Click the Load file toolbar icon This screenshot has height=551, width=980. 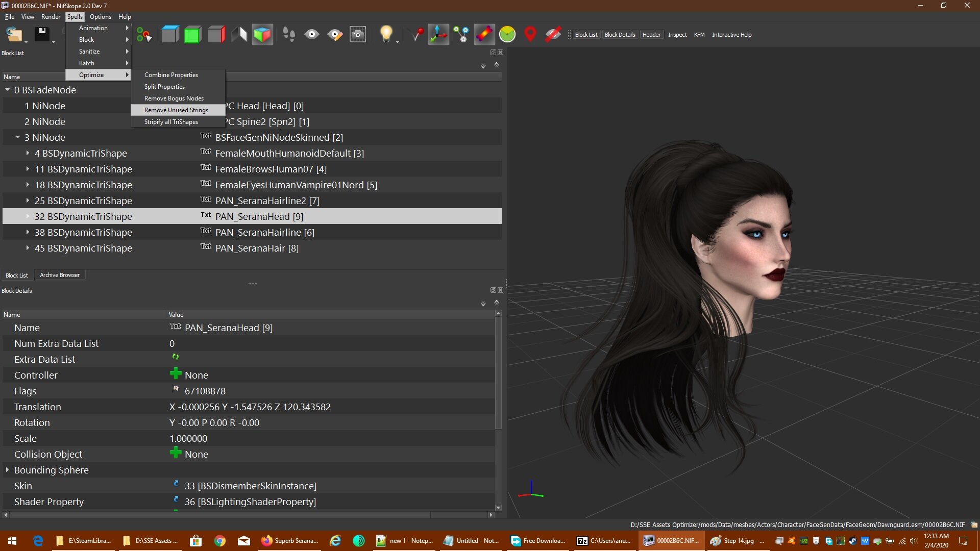[14, 35]
